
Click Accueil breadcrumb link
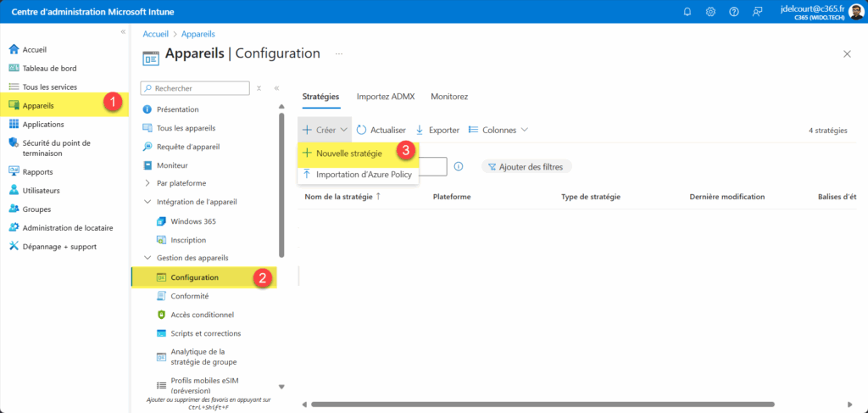click(x=156, y=34)
